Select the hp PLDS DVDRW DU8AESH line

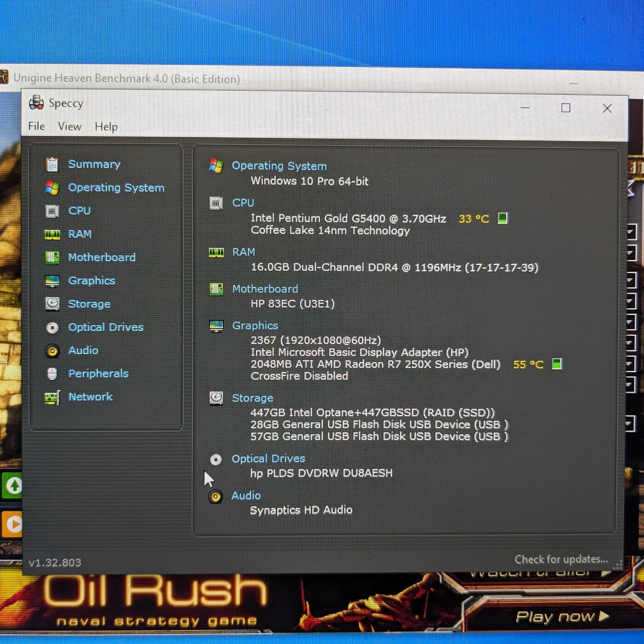[321, 473]
